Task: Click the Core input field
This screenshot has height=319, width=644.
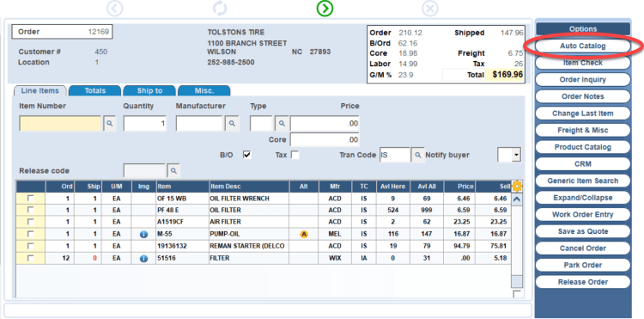Action: tap(325, 140)
